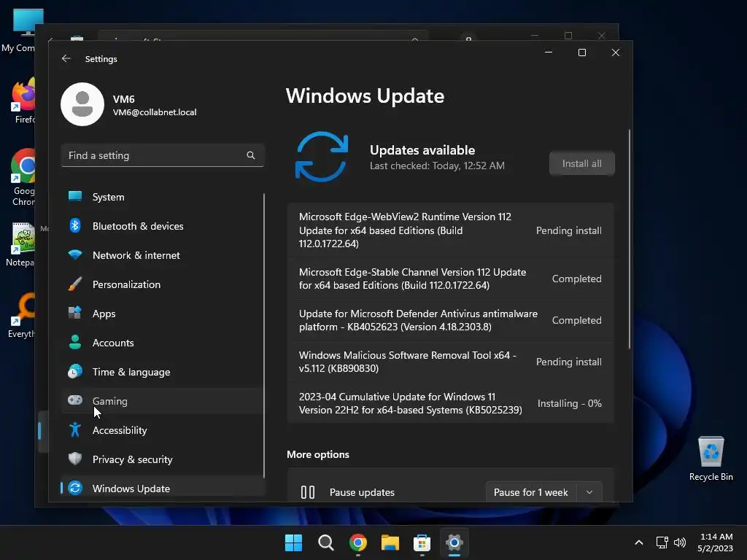This screenshot has height=560, width=747.
Task: Go to Accounts settings
Action: (x=162, y=343)
